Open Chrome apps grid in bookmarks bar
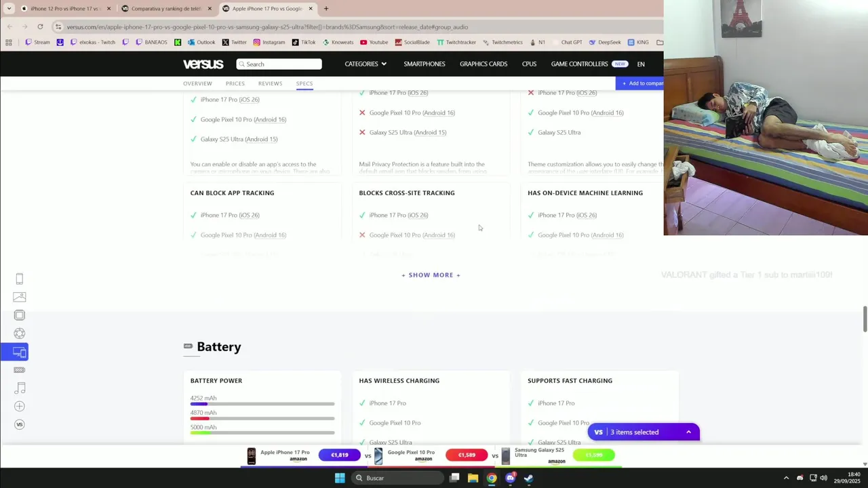Image resolution: width=868 pixels, height=488 pixels. (x=9, y=42)
